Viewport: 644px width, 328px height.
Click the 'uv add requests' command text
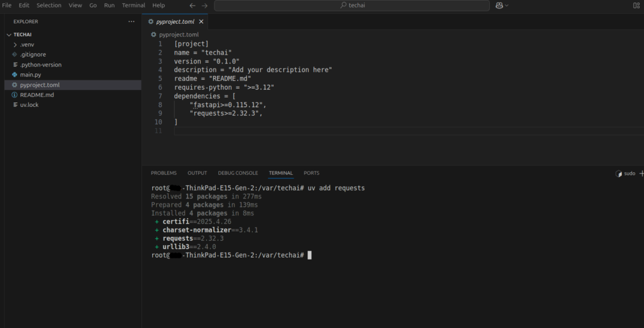pos(336,188)
